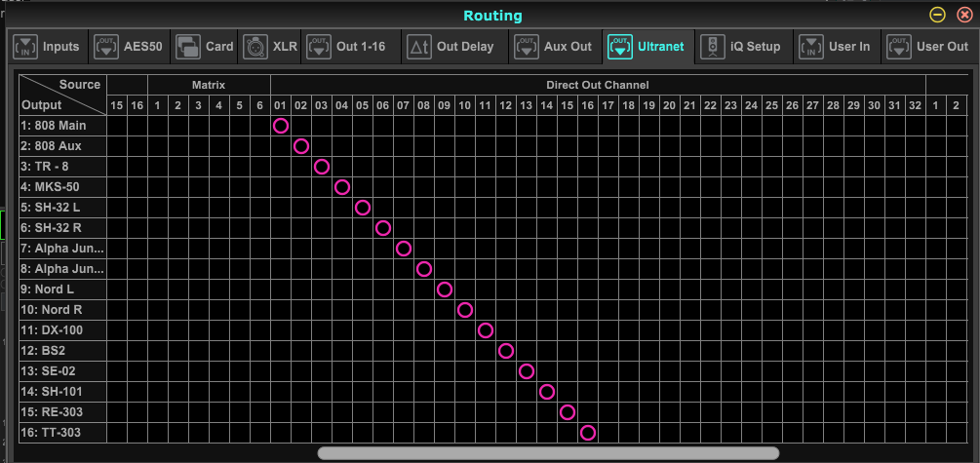Screen dimensions: 980x463
Task: Toggle the Nord L routing to Direct Out 09
Action: click(x=445, y=289)
